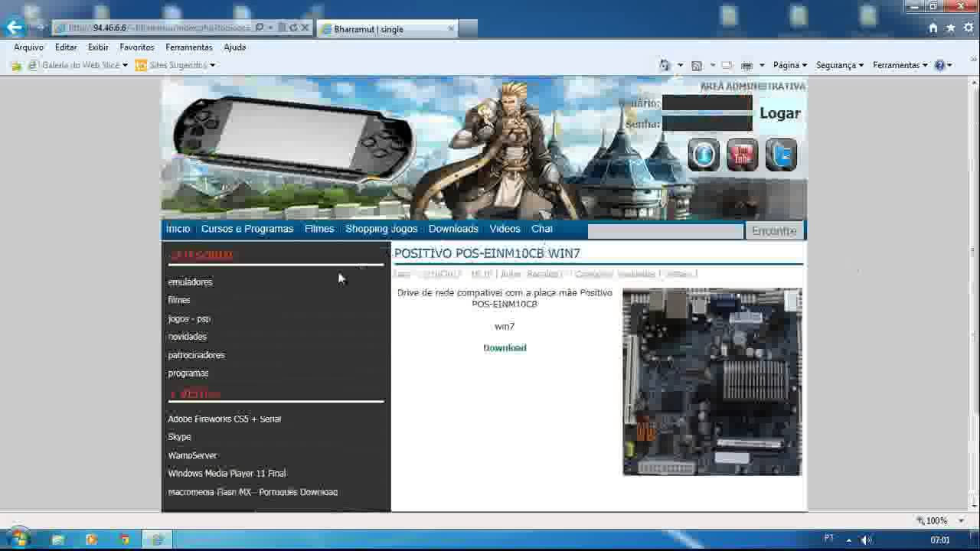Click the Encontre search button

coord(774,231)
